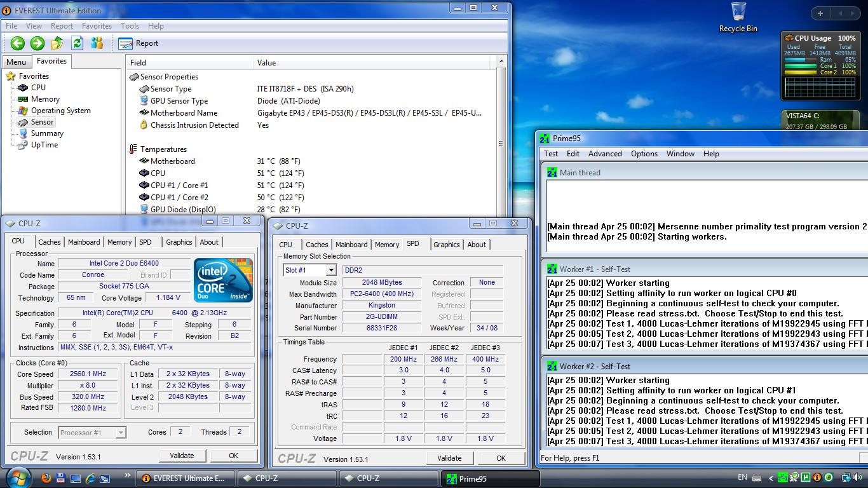Switch to EVEREST Ultimate taskbar button
Viewport: 868px width, 488px height.
click(x=186, y=478)
